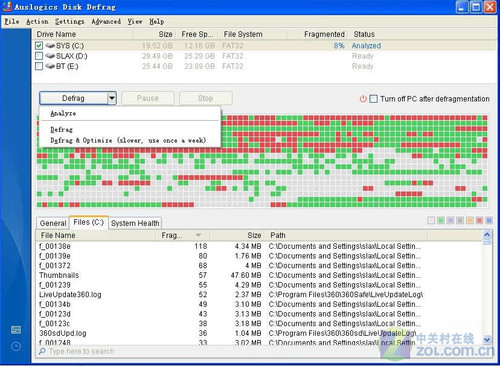Click the Auslogics app icon in title bar
This screenshot has width=500, height=366.
tap(7, 6)
